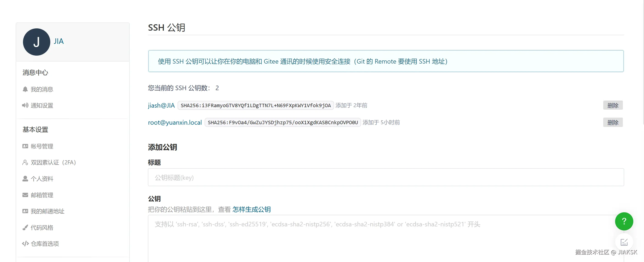Click the speaker icon beside 通知设置
The image size is (644, 262).
click(x=25, y=105)
